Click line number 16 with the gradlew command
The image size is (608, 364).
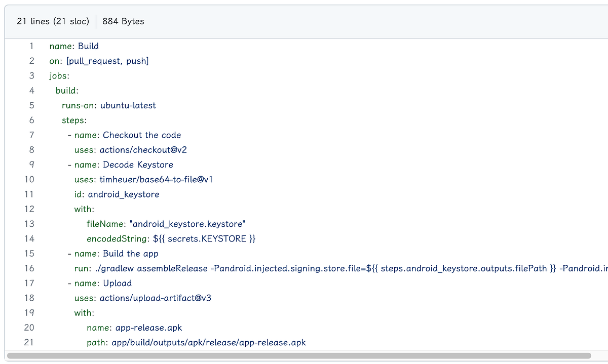[29, 268]
